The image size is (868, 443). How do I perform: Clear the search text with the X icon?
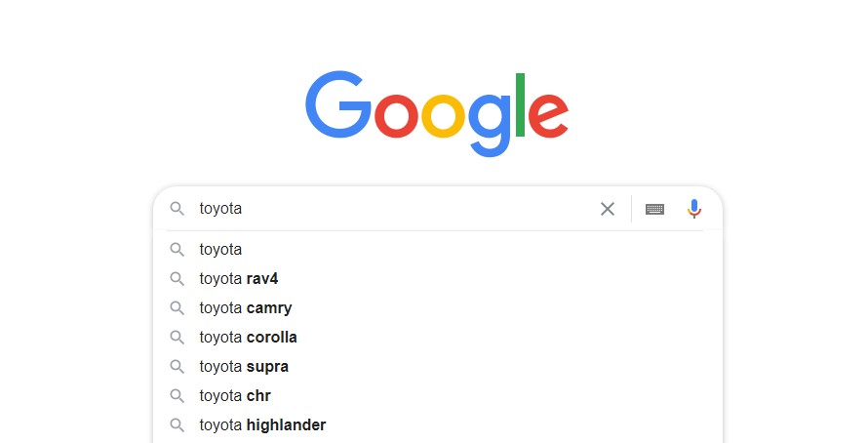tap(608, 209)
